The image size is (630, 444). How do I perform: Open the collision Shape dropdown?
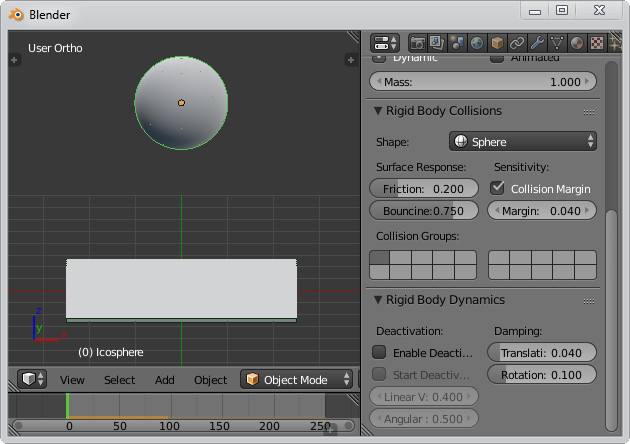(x=522, y=142)
